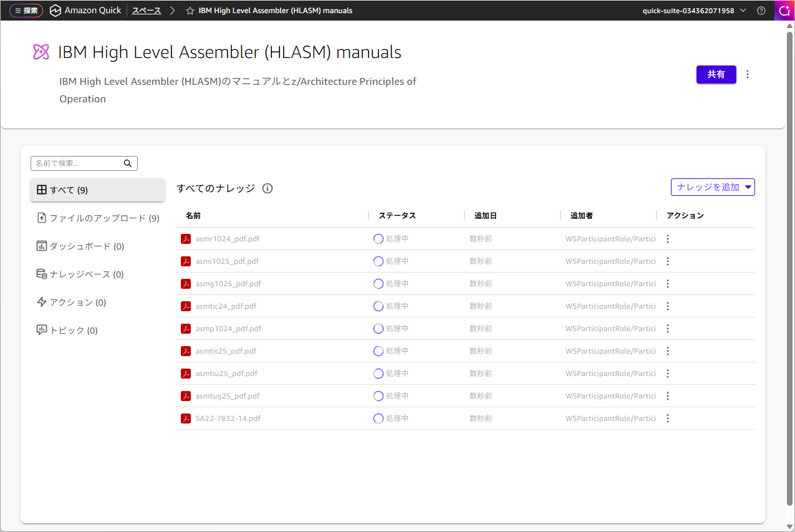Click the PDF icon of asmr1024_pdf.pdf
The height and width of the screenshot is (532, 795).
click(x=186, y=239)
